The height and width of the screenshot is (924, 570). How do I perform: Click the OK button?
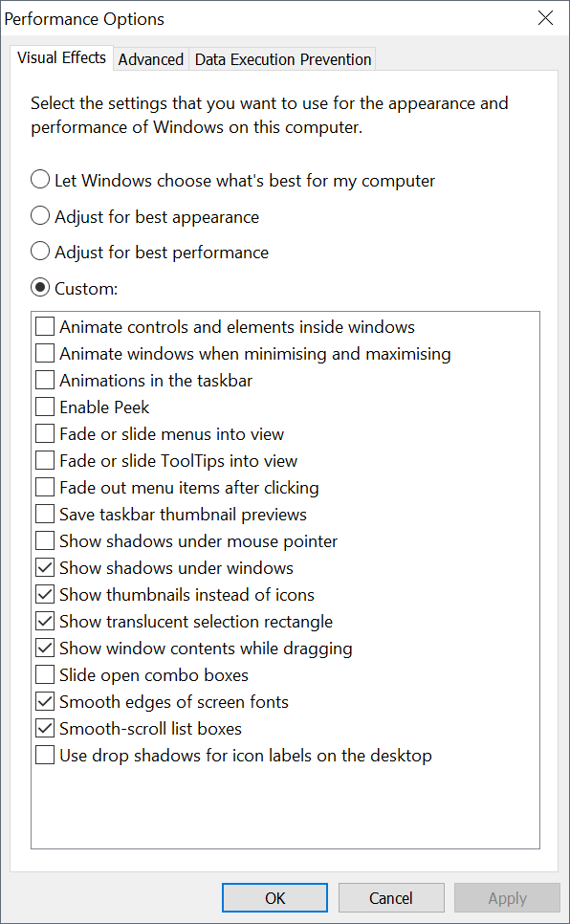coord(274,897)
